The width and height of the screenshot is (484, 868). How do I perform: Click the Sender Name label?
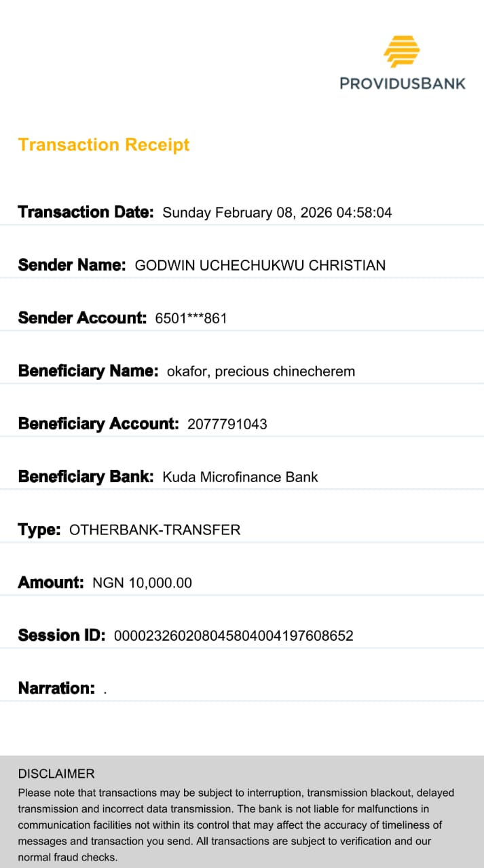pos(72,265)
